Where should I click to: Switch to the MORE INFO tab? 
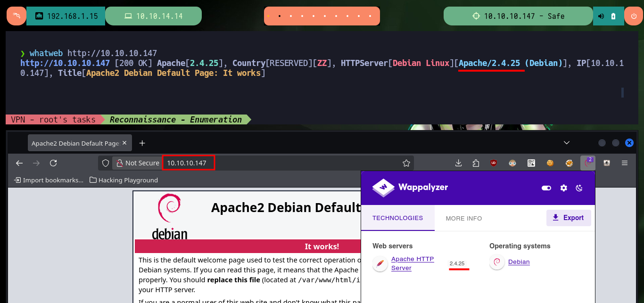pyautogui.click(x=464, y=218)
